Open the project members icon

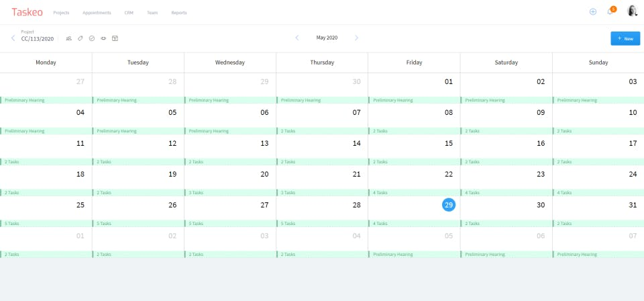tap(68, 38)
